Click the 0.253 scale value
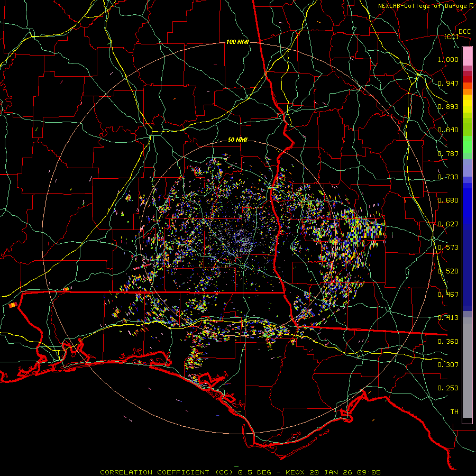476x476 pixels. pos(448,388)
